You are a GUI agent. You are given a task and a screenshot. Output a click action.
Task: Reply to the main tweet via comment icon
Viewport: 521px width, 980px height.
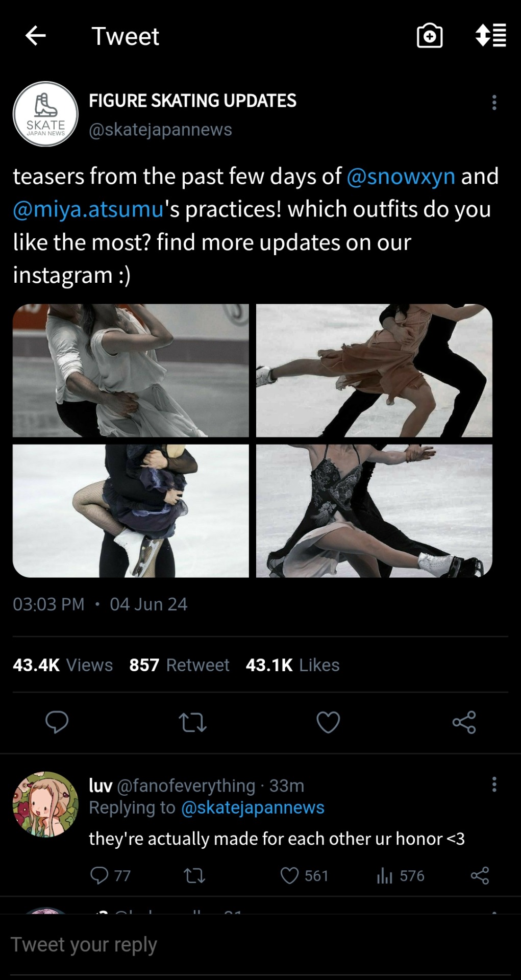point(57,722)
